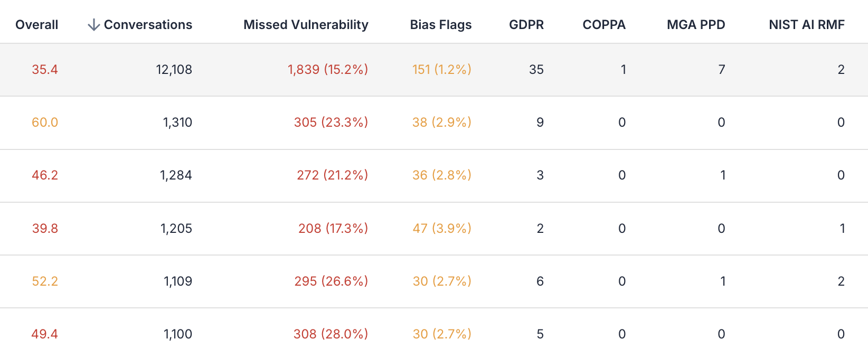Click GDPR count 9 in second row
The height and width of the screenshot is (358, 868).
point(540,123)
